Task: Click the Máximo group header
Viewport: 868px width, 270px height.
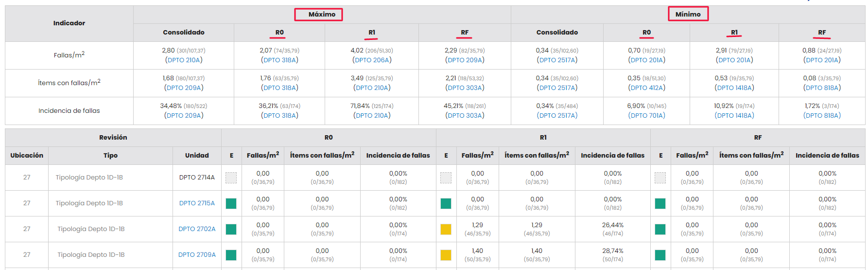Action: click(322, 15)
